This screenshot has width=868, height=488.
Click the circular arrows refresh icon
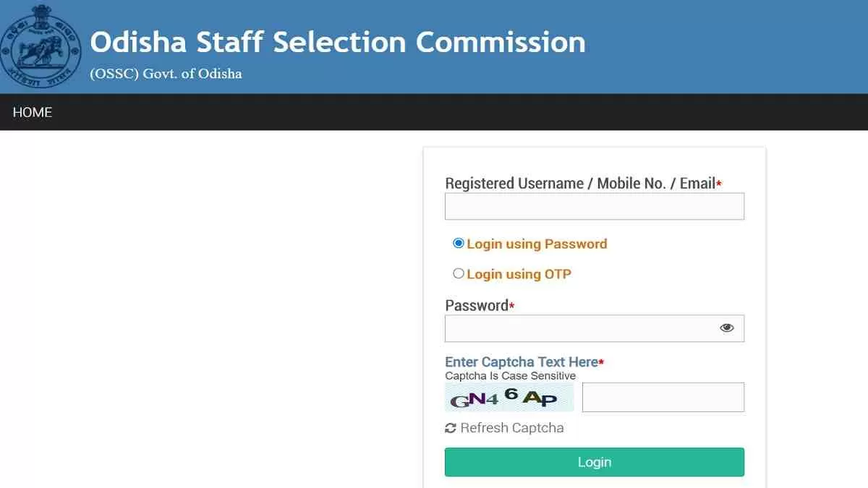click(451, 428)
